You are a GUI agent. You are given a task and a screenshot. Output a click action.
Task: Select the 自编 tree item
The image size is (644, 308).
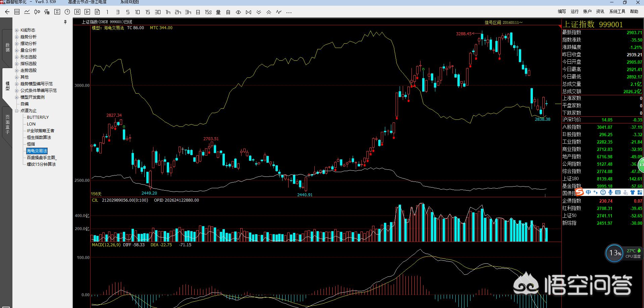[x=24, y=104]
